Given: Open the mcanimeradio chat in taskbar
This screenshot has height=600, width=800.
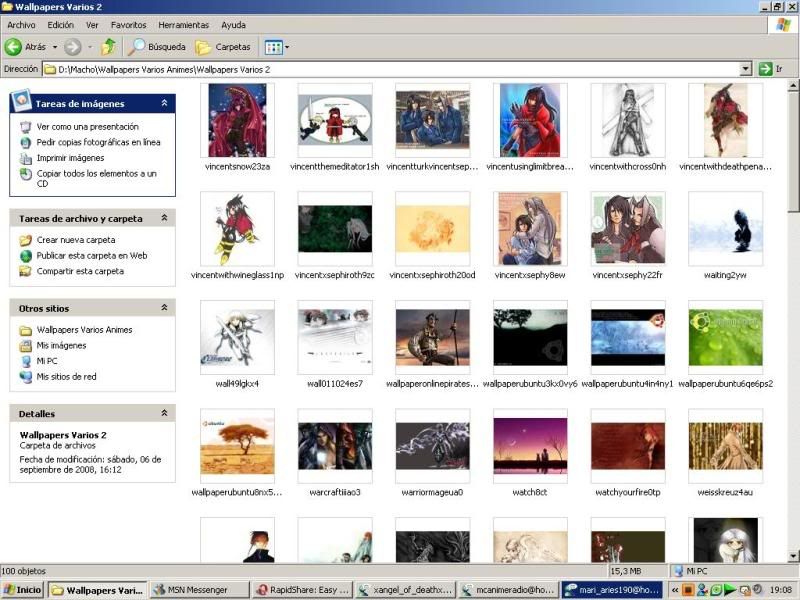Looking at the screenshot, I should [509, 590].
